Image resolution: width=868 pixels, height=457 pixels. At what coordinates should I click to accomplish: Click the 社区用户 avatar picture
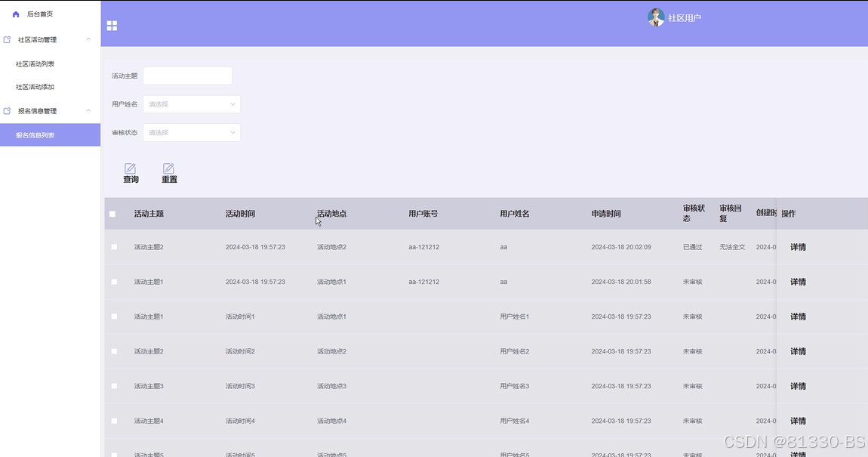point(656,17)
